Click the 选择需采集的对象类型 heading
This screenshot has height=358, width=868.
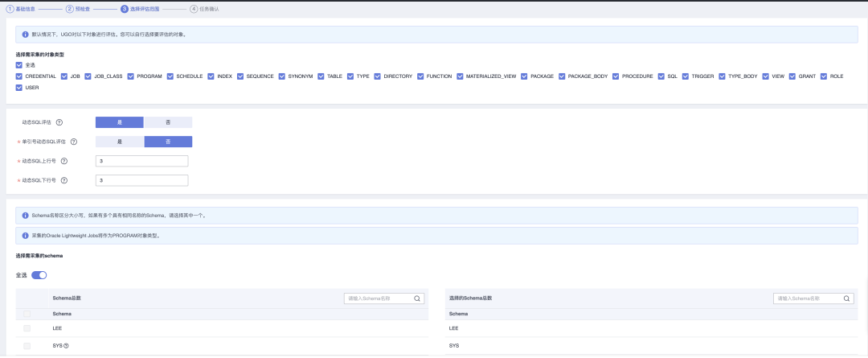pos(40,55)
